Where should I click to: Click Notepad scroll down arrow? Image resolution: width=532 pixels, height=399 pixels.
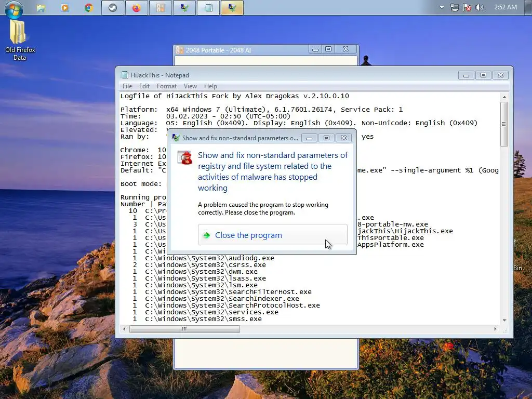tap(504, 320)
